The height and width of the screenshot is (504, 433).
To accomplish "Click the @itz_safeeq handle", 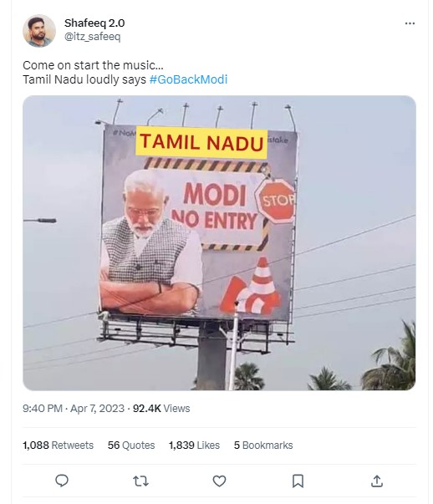I will pyautogui.click(x=92, y=37).
